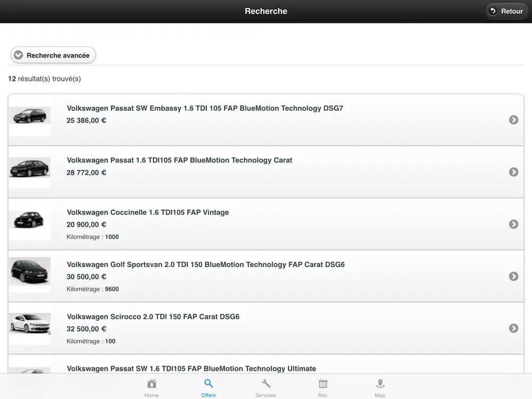Select Passat SW Ultimate listing title
Image resolution: width=532 pixels, height=399 pixels.
(192, 369)
